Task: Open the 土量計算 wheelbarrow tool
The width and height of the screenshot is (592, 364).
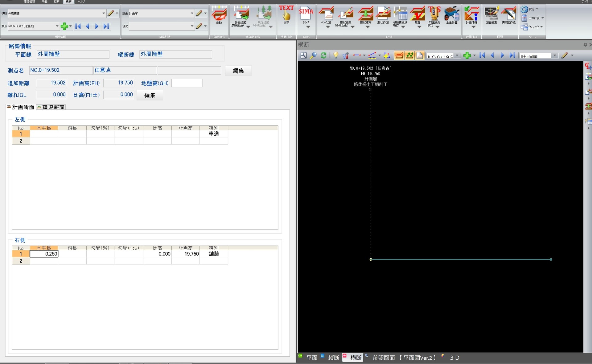Action: (x=452, y=15)
